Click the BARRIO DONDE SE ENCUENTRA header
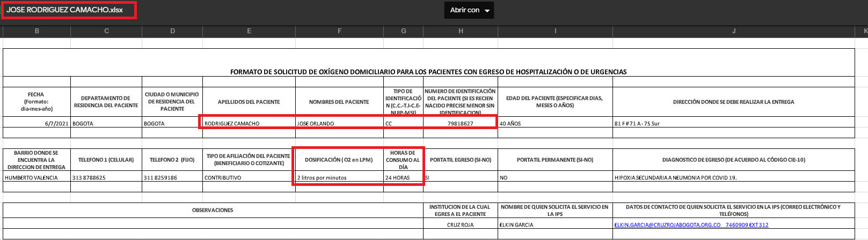 point(37,160)
